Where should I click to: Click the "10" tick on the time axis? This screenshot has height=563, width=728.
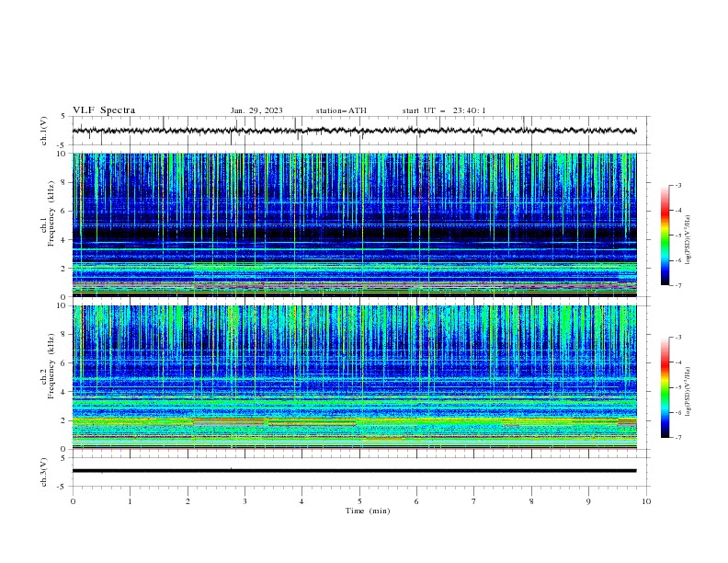pos(646,501)
